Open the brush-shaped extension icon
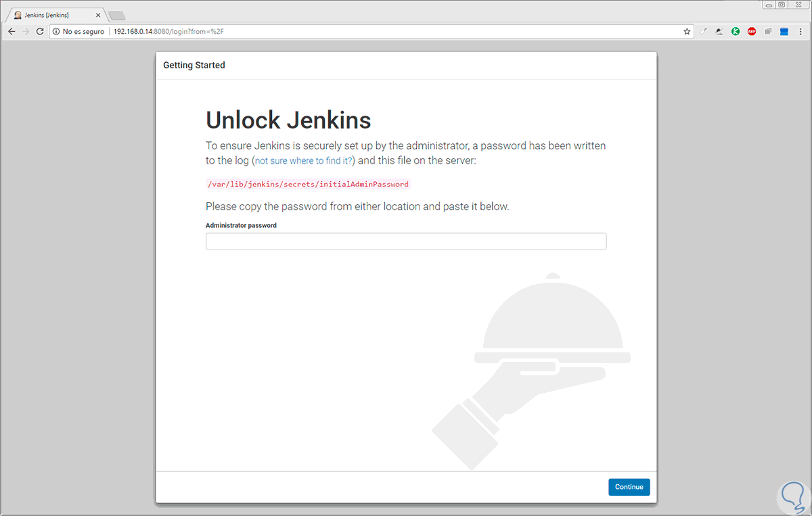 tap(704, 31)
